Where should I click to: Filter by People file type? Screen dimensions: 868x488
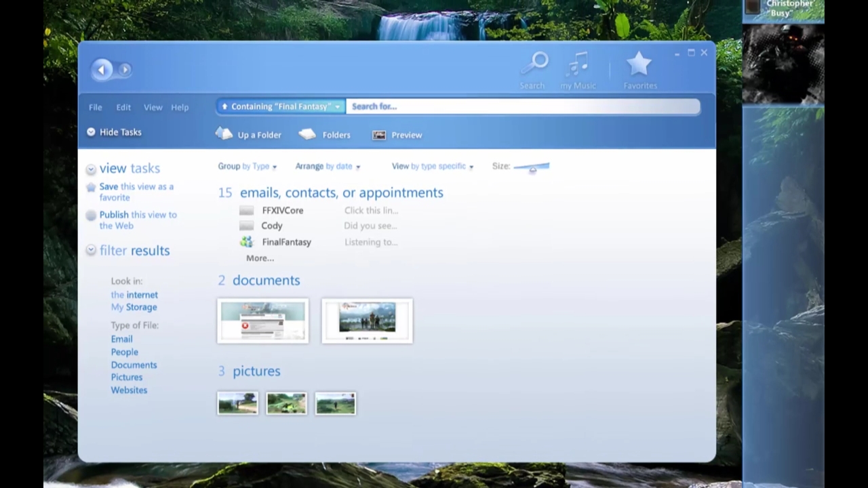124,352
